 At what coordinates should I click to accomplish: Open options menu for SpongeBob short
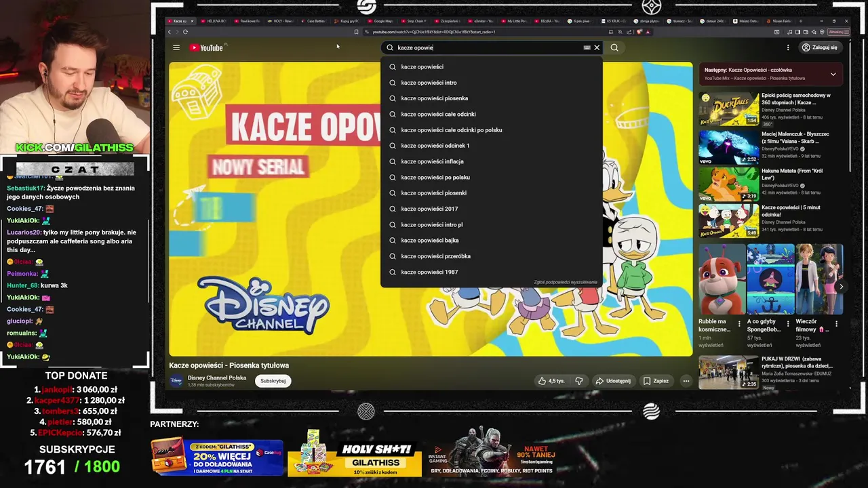pos(788,323)
